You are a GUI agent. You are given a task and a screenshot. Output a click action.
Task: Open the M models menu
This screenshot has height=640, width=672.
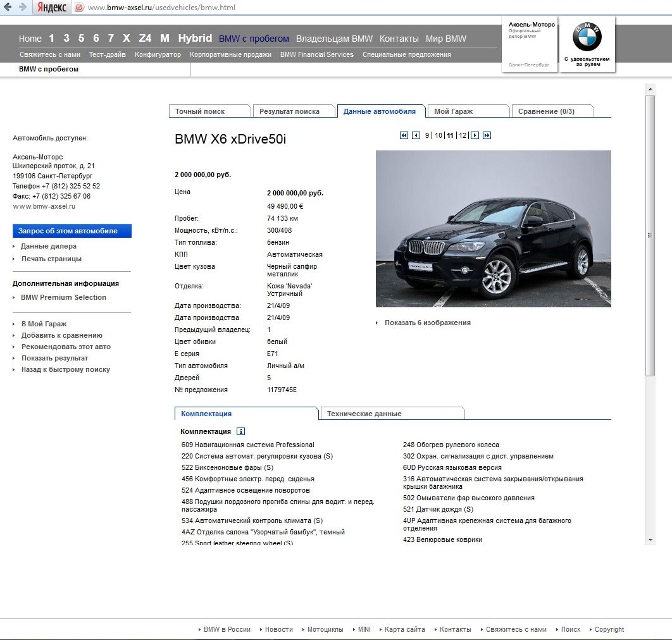pyautogui.click(x=165, y=38)
